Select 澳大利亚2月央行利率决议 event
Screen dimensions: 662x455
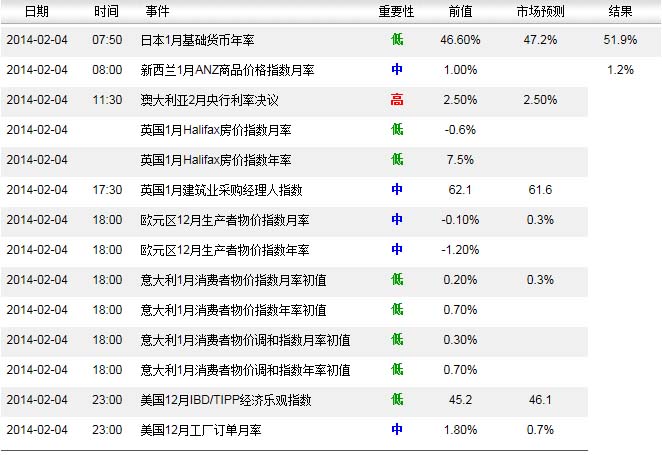tap(209, 100)
